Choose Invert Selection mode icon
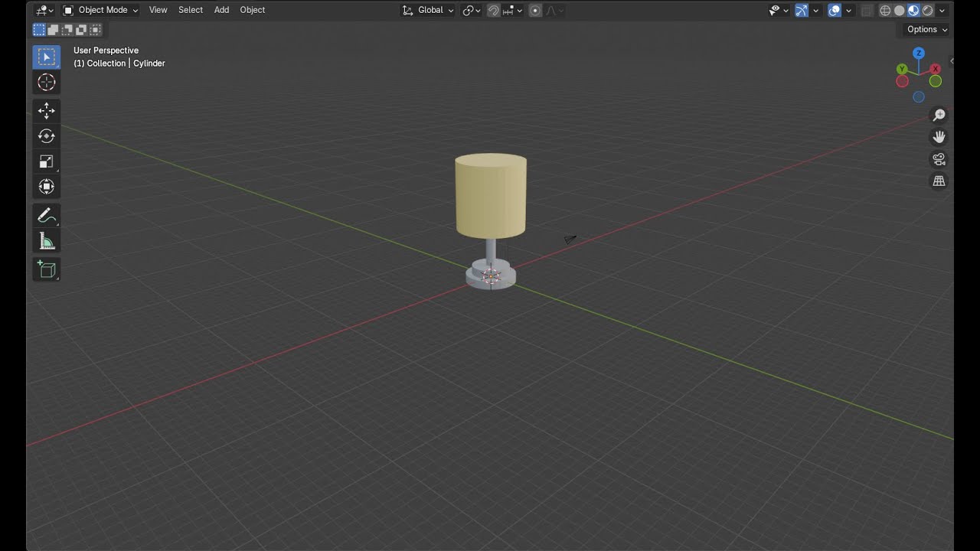This screenshot has height=551, width=980. click(81, 30)
